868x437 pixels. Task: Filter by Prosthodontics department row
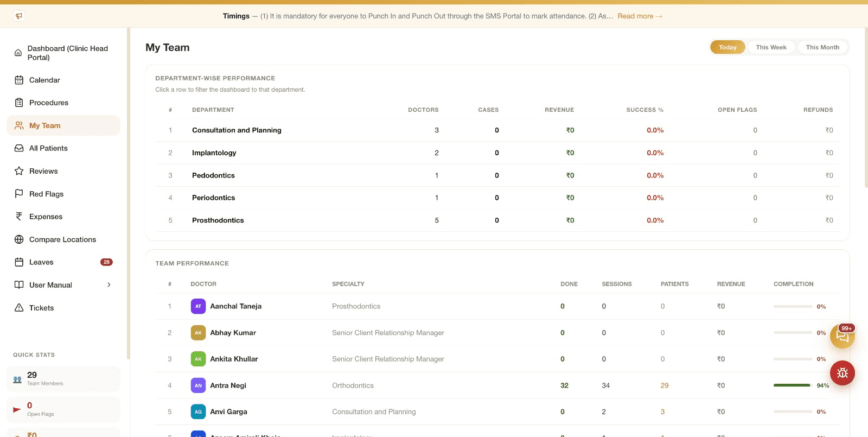coord(497,220)
